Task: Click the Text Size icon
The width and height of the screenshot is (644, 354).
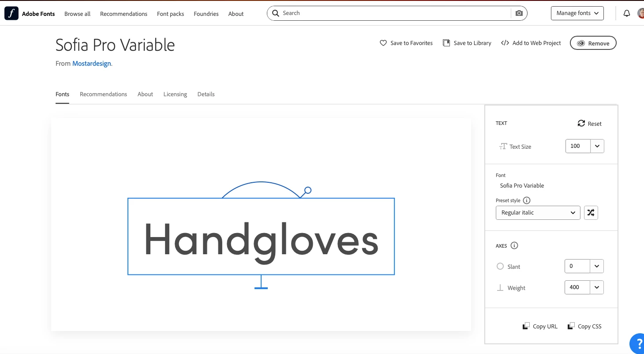Action: coord(503,147)
